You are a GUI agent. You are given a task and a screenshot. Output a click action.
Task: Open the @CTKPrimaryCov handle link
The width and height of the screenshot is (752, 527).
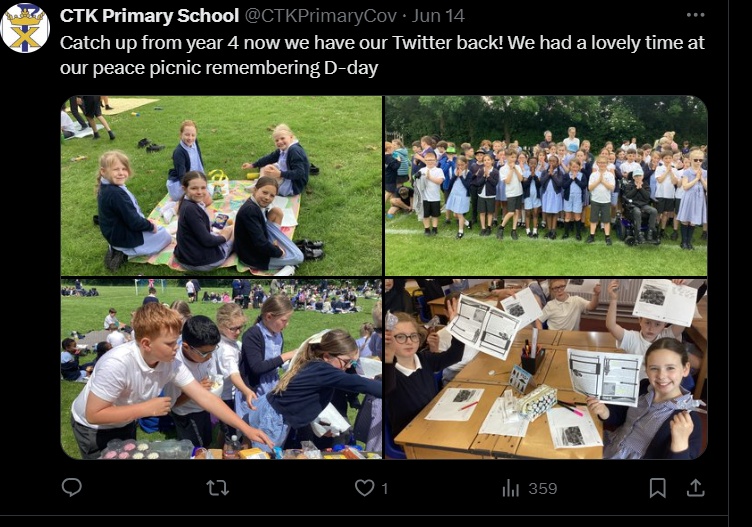[x=321, y=16]
